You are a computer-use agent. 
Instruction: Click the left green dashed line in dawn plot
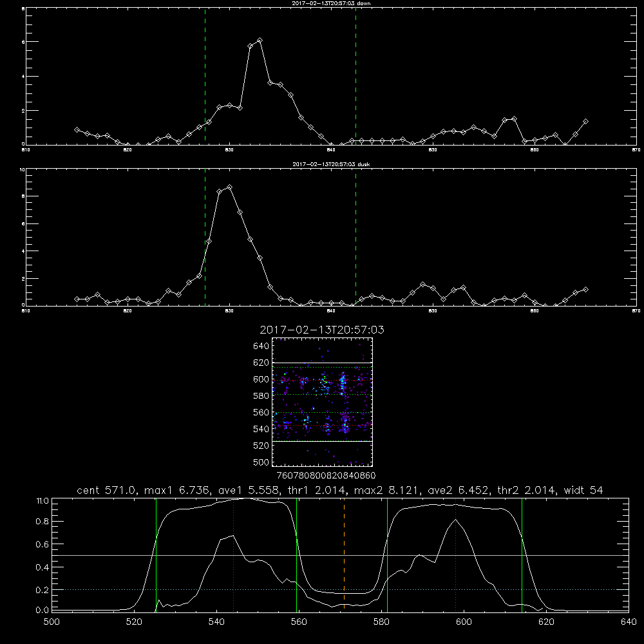coord(205,77)
